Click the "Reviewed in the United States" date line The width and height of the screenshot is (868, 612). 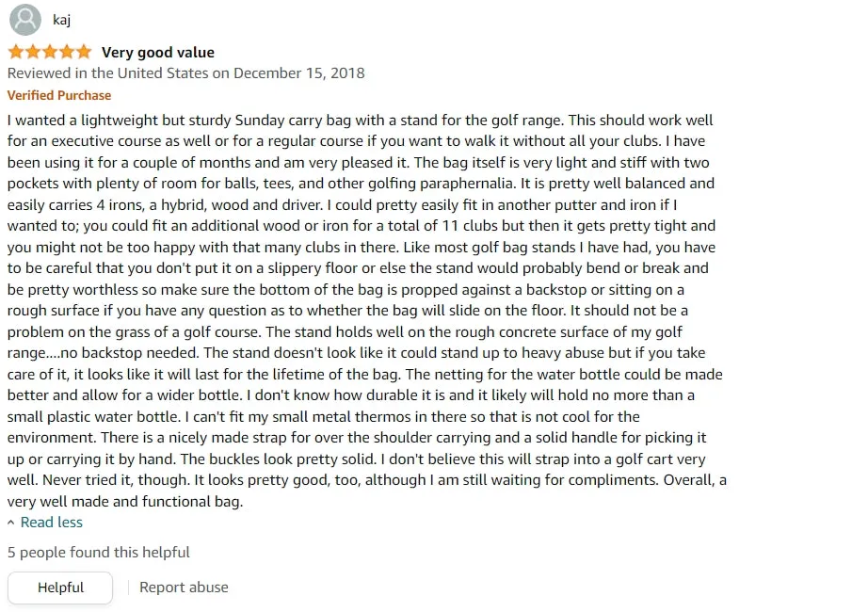tap(186, 73)
